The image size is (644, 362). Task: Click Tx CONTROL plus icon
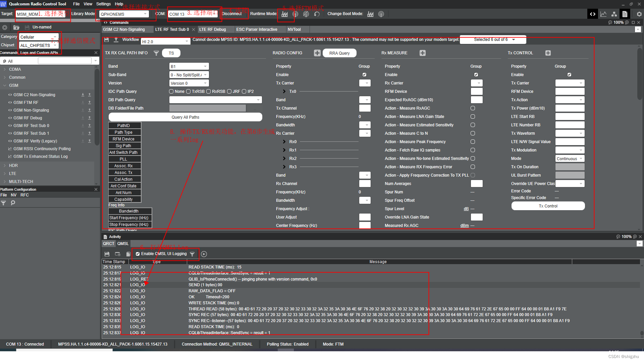[548, 53]
